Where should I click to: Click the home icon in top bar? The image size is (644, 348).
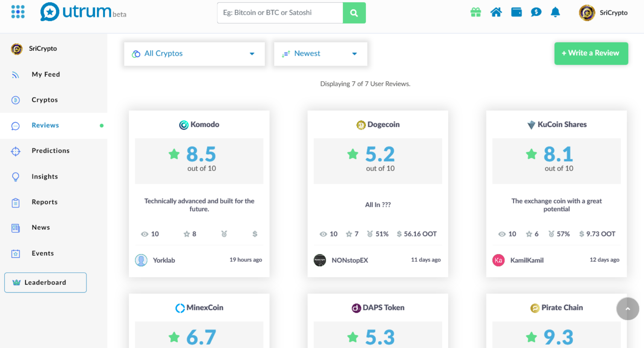[496, 12]
